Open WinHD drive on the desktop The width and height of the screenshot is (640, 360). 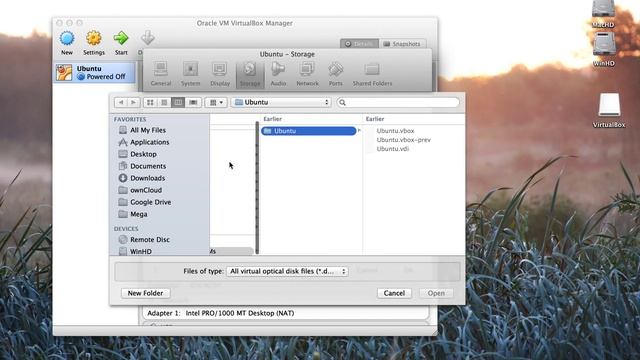tap(604, 49)
